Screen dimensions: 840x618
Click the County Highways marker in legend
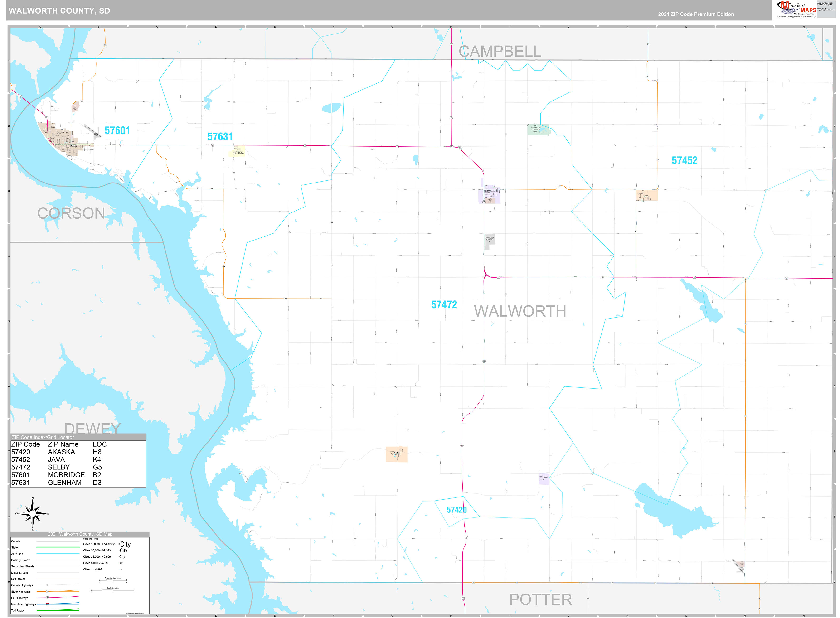[48, 585]
